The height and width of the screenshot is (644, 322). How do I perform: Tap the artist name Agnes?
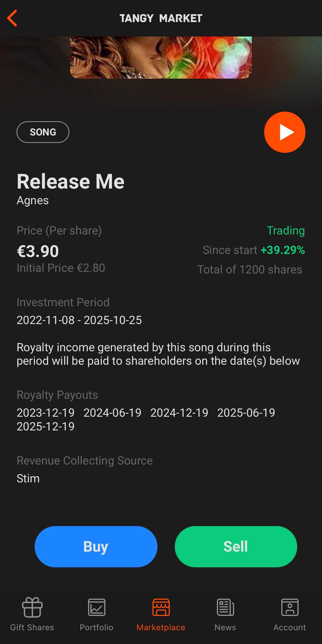point(33,200)
